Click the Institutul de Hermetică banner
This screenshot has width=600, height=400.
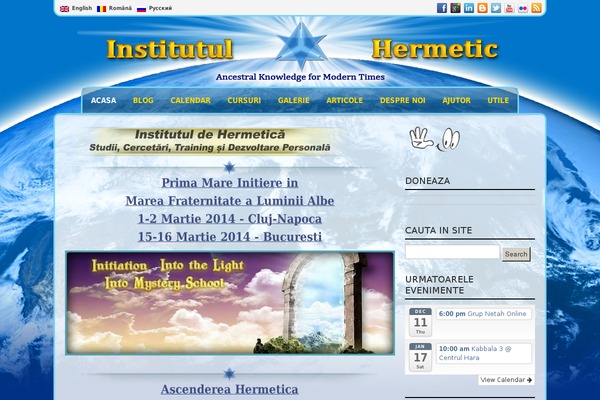click(x=210, y=141)
